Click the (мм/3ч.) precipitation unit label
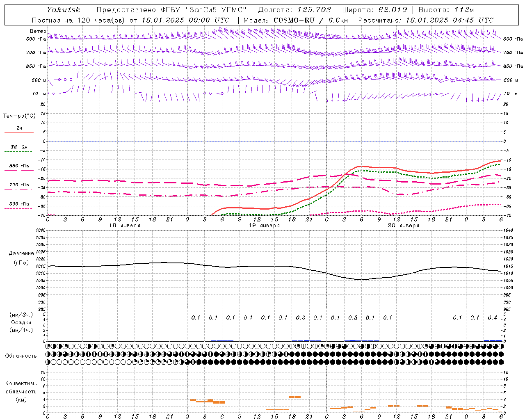Screen dimensions: 525x420 21,315
